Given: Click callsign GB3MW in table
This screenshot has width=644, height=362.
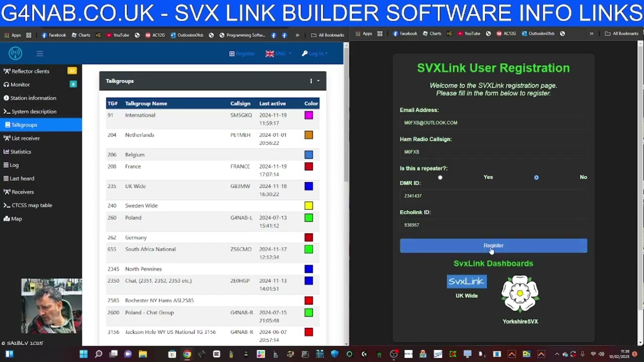Looking at the screenshot, I should click(x=240, y=186).
